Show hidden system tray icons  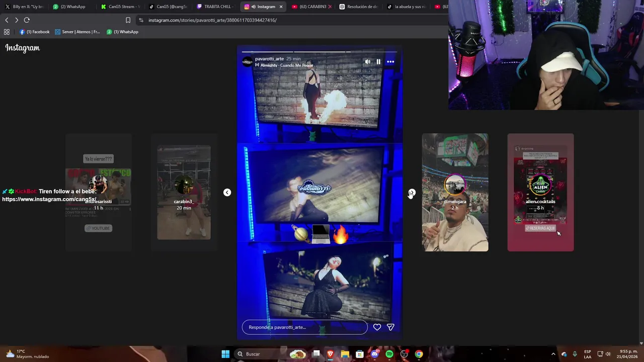[x=553, y=354]
